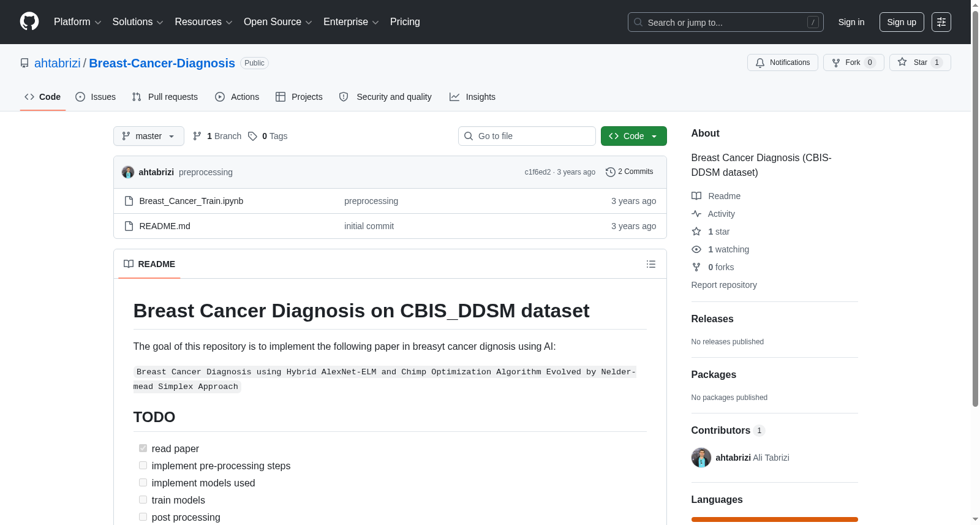Open the README outline list icon
Image resolution: width=980 pixels, height=525 pixels.
[650, 264]
